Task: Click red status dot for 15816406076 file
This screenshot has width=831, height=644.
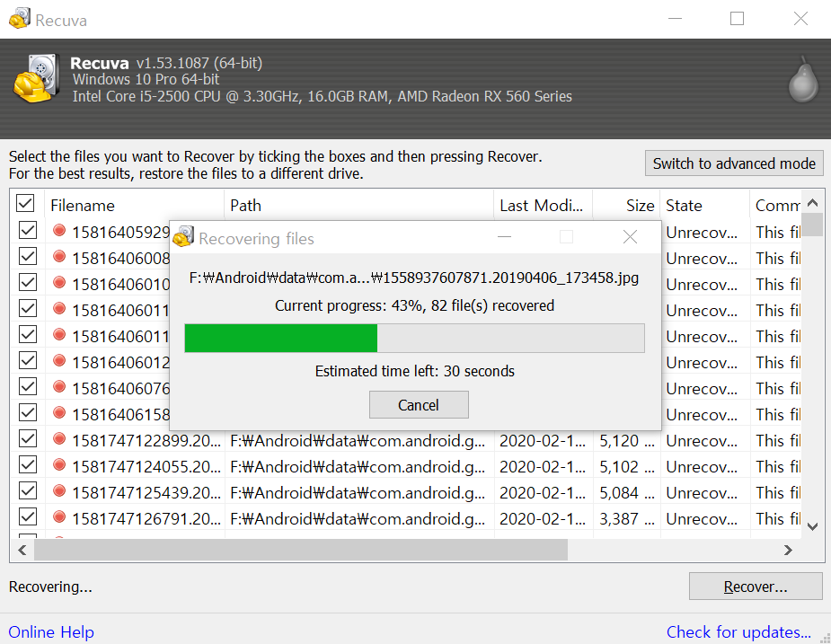Action: 59,387
